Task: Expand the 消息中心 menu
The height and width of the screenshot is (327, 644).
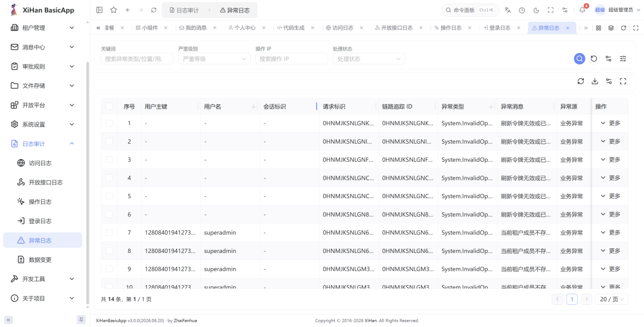Action: click(x=43, y=47)
